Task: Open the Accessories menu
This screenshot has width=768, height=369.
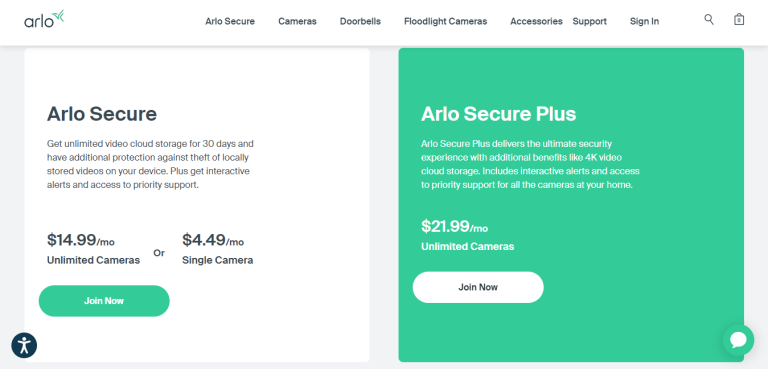Action: click(536, 22)
